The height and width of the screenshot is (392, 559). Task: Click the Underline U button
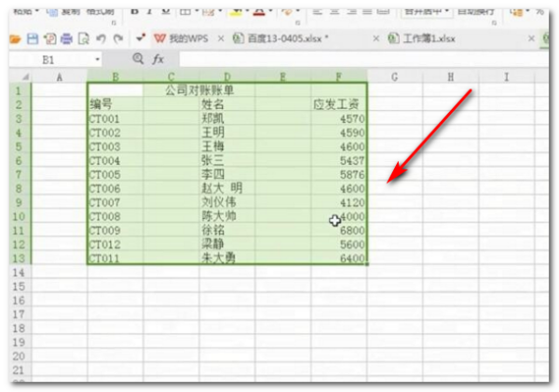click(x=166, y=12)
